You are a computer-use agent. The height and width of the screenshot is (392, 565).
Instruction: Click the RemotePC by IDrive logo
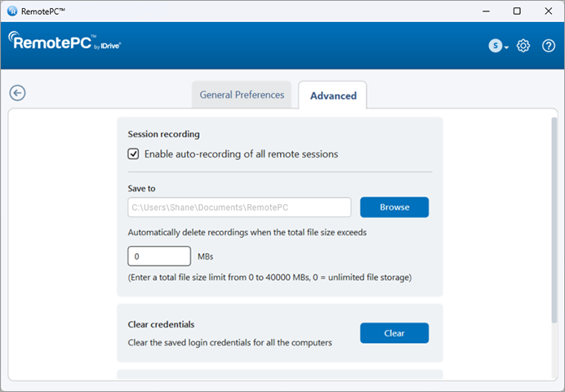pyautogui.click(x=65, y=42)
